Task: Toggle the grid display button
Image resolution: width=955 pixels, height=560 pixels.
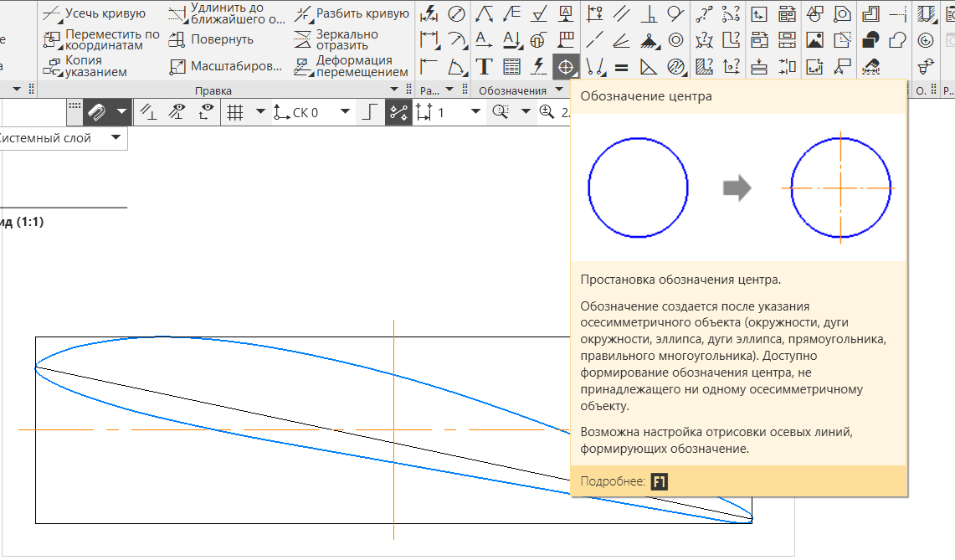Action: click(236, 111)
